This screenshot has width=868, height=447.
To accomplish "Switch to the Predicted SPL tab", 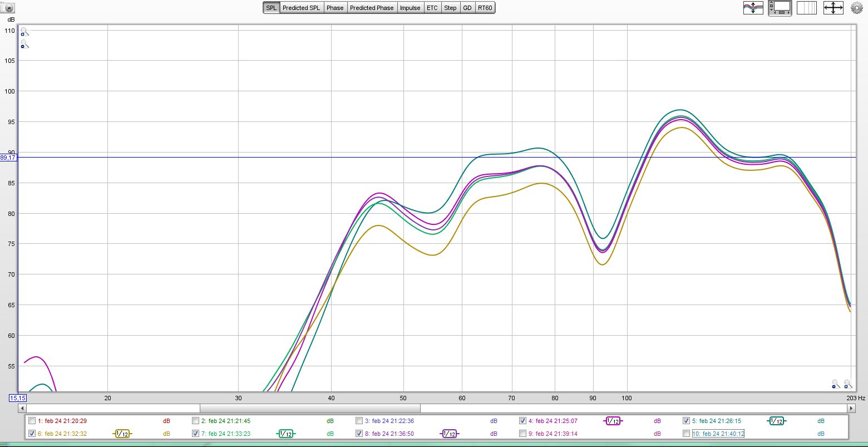I will (301, 8).
